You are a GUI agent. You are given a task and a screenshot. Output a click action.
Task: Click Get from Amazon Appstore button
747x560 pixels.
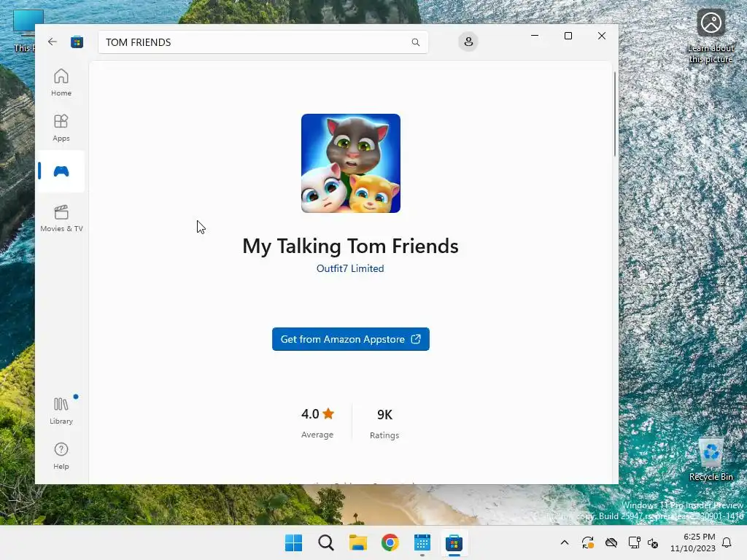(351, 339)
